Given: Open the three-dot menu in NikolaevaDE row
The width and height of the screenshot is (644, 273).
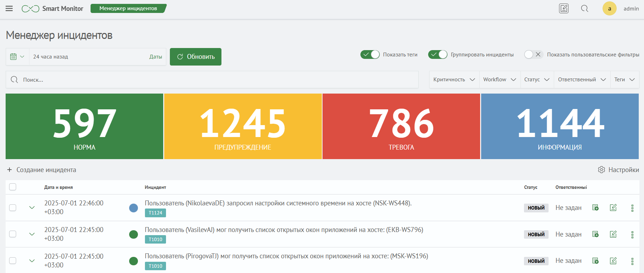Looking at the screenshot, I should coord(632,208).
